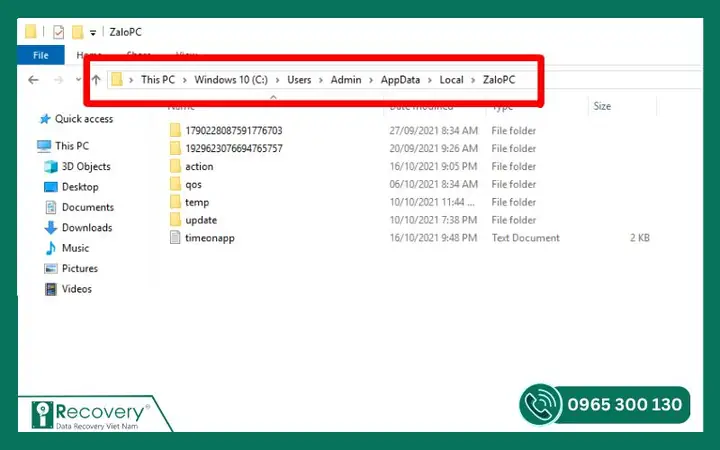Click date 16/10/2021 9:48 PM
Image resolution: width=720 pixels, height=450 pixels.
(433, 238)
